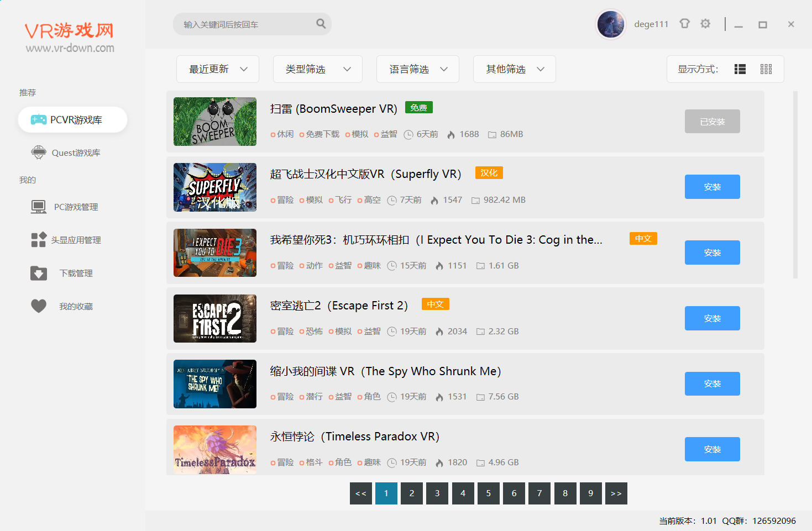Select the 我的收藏 heart icon

[39, 306]
